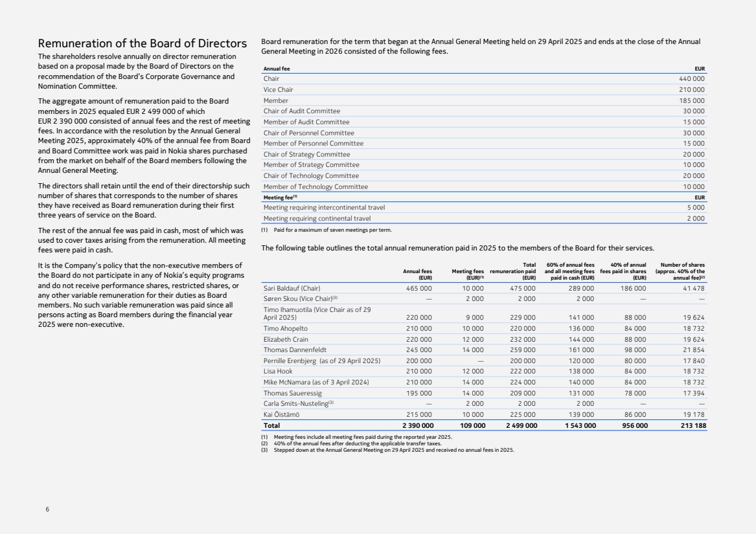Click the Remuneration of the Board of Directors heading
Image resolution: width=756 pixels, height=534 pixels.
143,44
